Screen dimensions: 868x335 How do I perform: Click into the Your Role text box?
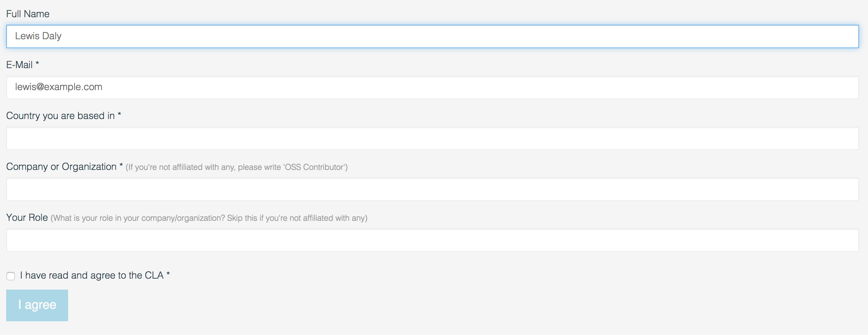[x=432, y=240]
